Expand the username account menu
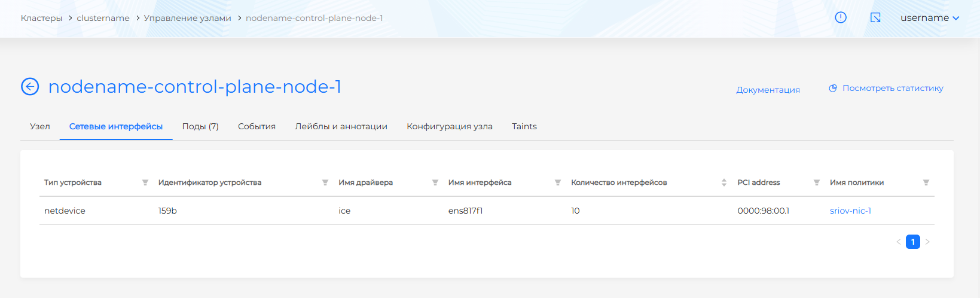 [x=930, y=18]
